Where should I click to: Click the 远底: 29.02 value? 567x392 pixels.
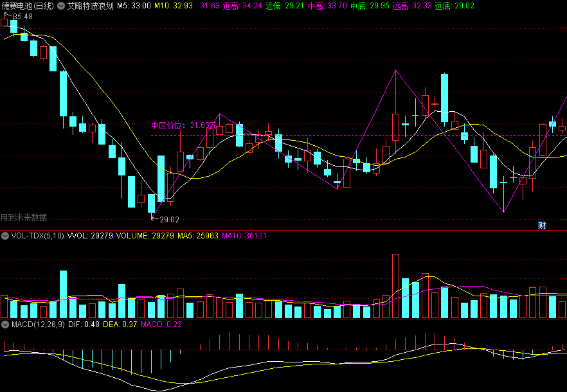point(455,6)
